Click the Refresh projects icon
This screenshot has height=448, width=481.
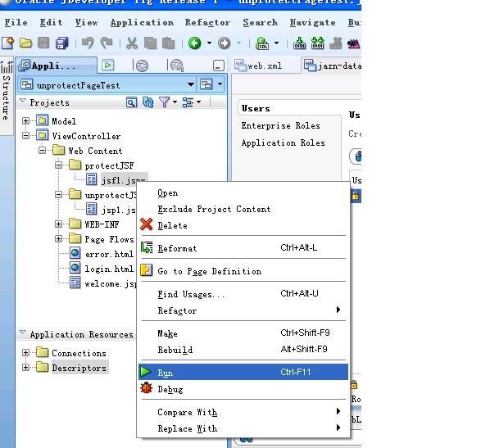pyautogui.click(x=147, y=102)
